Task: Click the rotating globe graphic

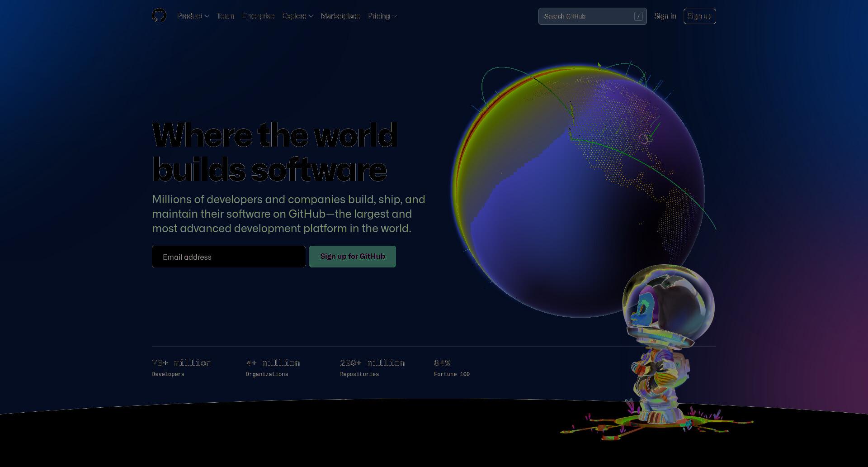Action: click(x=578, y=190)
